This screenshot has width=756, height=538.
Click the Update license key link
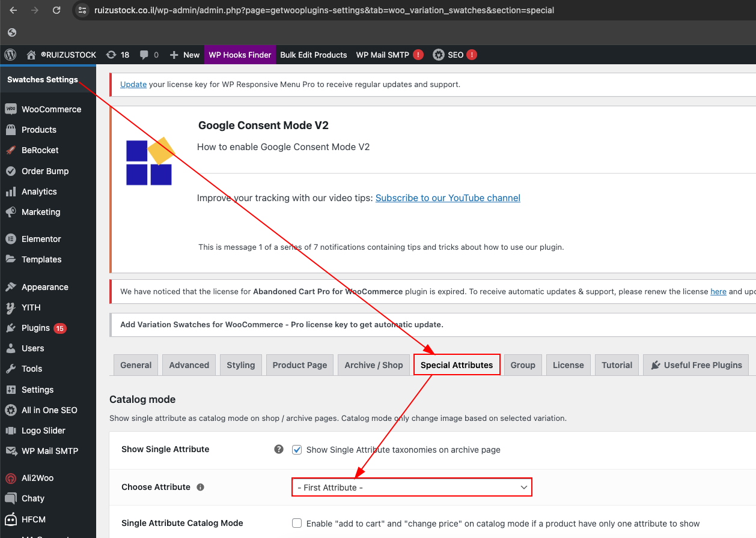point(133,85)
